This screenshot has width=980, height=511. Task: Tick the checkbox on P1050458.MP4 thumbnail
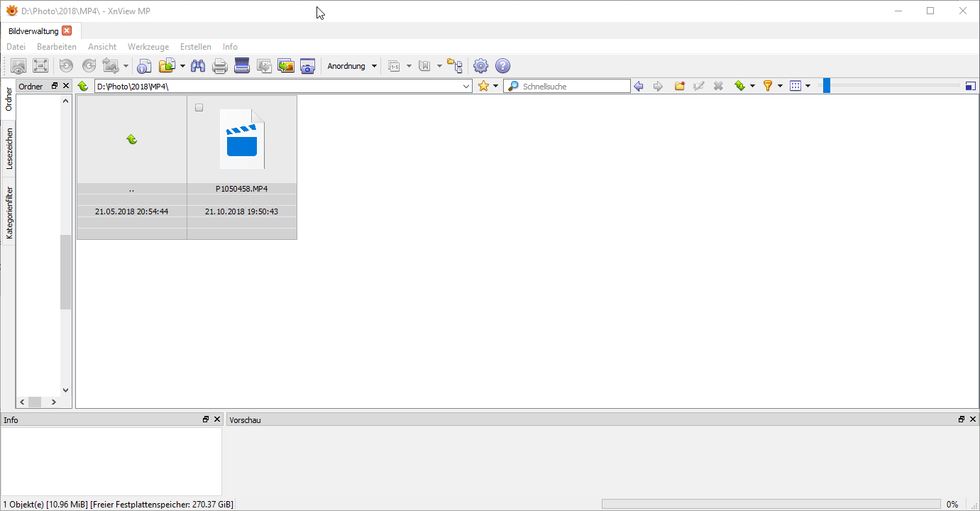click(x=199, y=108)
